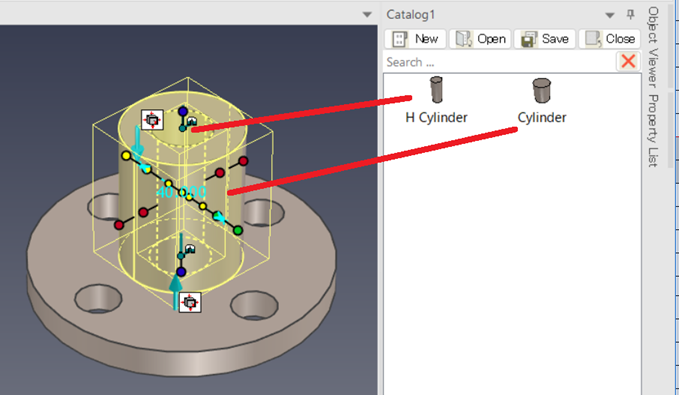Open the Catalog1 panel dropdown arrow
This screenshot has width=679, height=395.
coord(610,16)
